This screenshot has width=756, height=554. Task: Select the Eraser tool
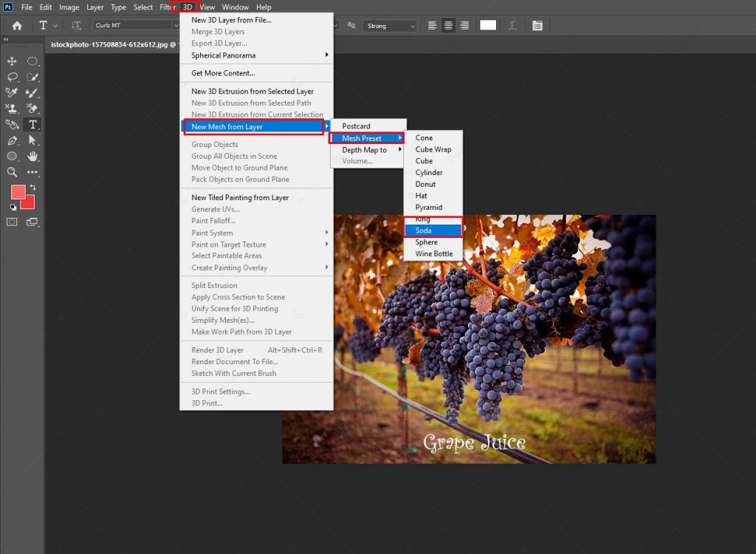pos(32,109)
